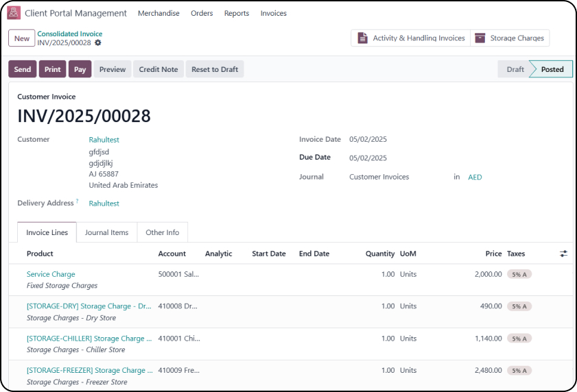Image resolution: width=577 pixels, height=392 pixels.
Task: Click the Client Portal Management app icon
Action: point(14,13)
